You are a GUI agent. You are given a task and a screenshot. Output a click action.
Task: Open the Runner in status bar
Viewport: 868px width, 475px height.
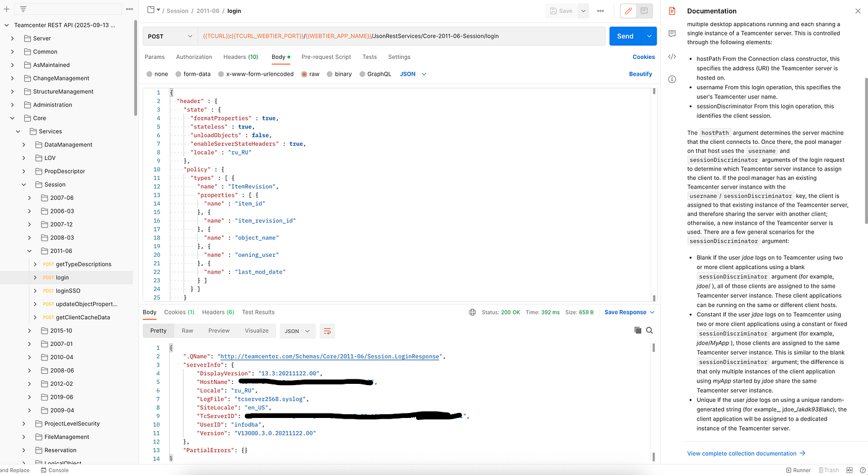coord(798,470)
